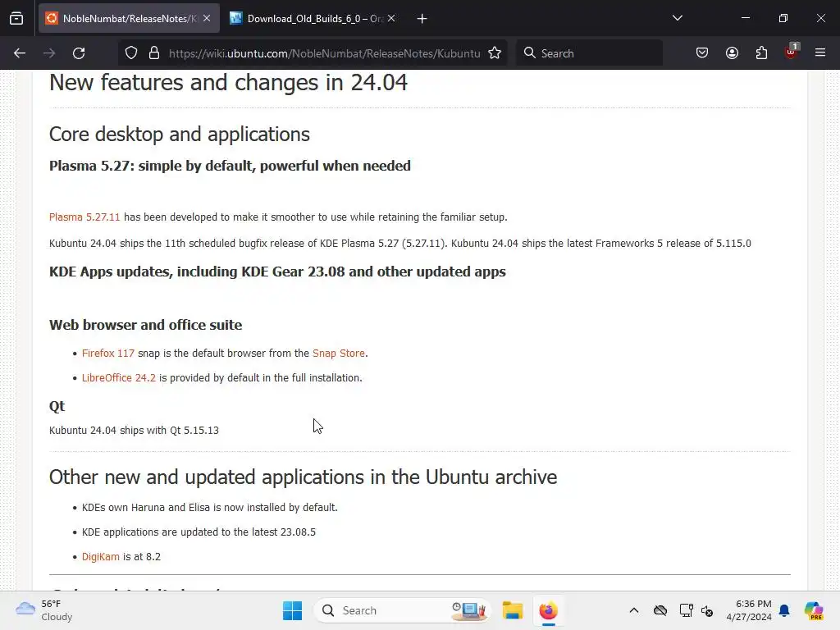Open the Firefox account menu

click(732, 53)
